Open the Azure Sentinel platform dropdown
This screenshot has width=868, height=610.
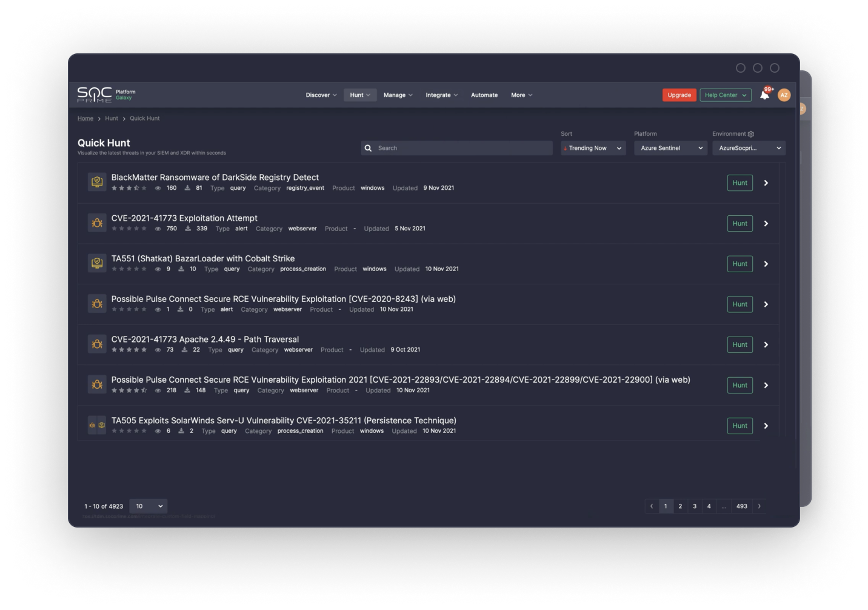(670, 148)
